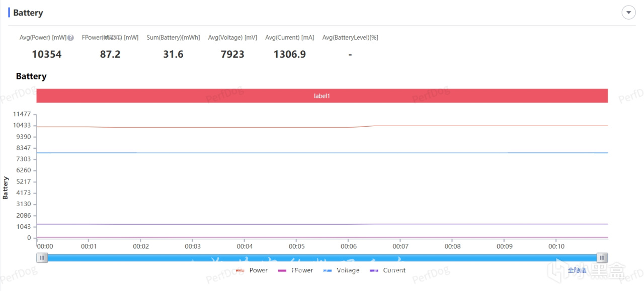Select the red label1 segment bar
Viewport: 644px width, 291px height.
(x=322, y=95)
